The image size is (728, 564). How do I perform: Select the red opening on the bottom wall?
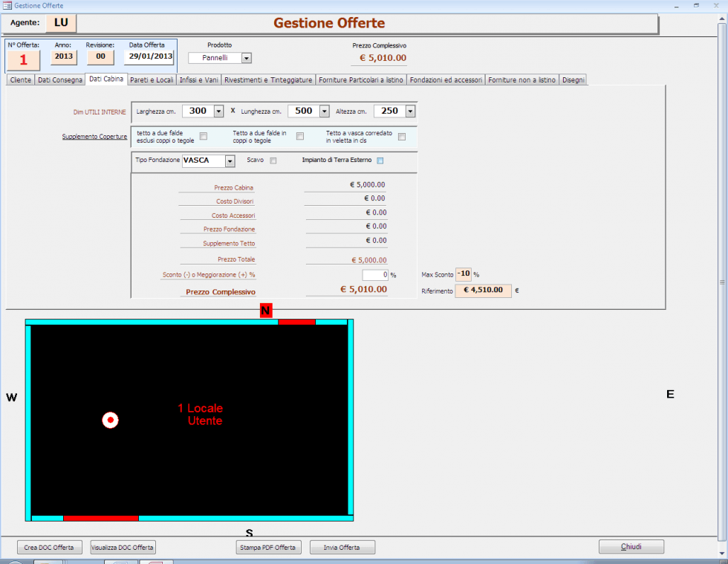click(x=100, y=518)
